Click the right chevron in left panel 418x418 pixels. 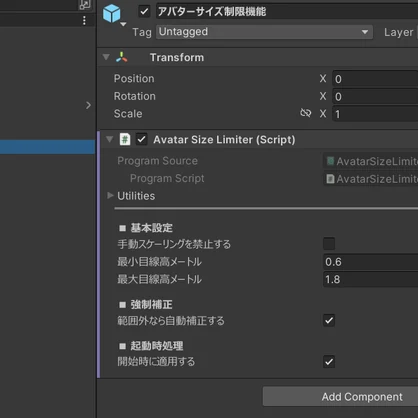pos(88,105)
